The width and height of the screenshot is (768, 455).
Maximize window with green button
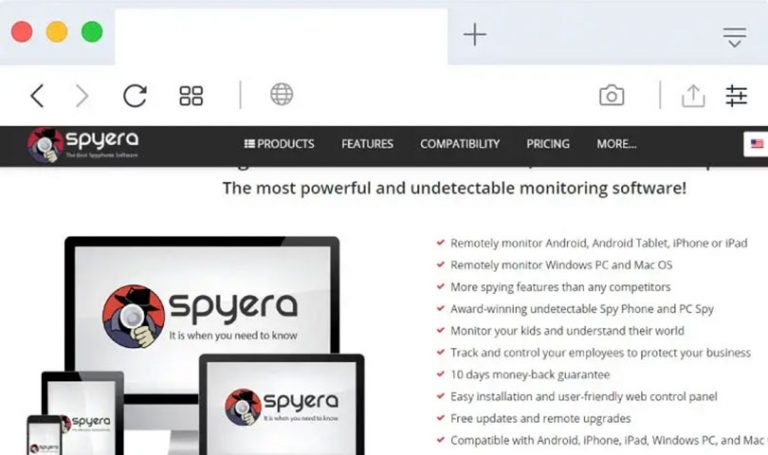coord(92,32)
